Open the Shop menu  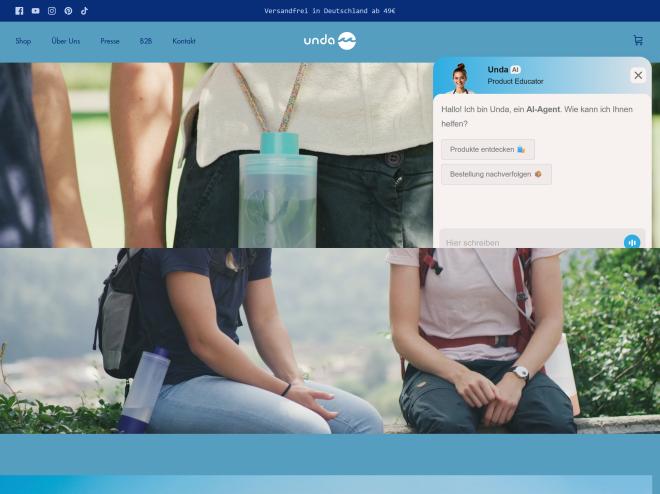click(x=23, y=41)
